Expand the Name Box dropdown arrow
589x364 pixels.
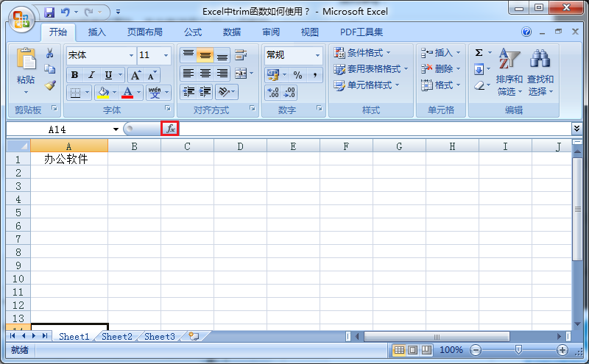tap(116, 129)
